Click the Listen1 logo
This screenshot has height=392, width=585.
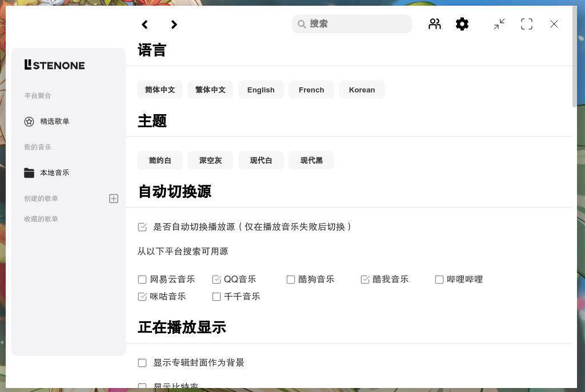[x=54, y=65]
